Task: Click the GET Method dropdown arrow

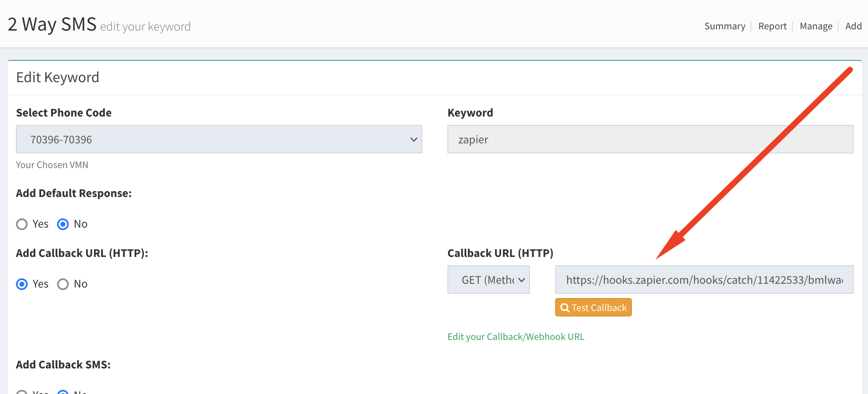Action: 522,280
